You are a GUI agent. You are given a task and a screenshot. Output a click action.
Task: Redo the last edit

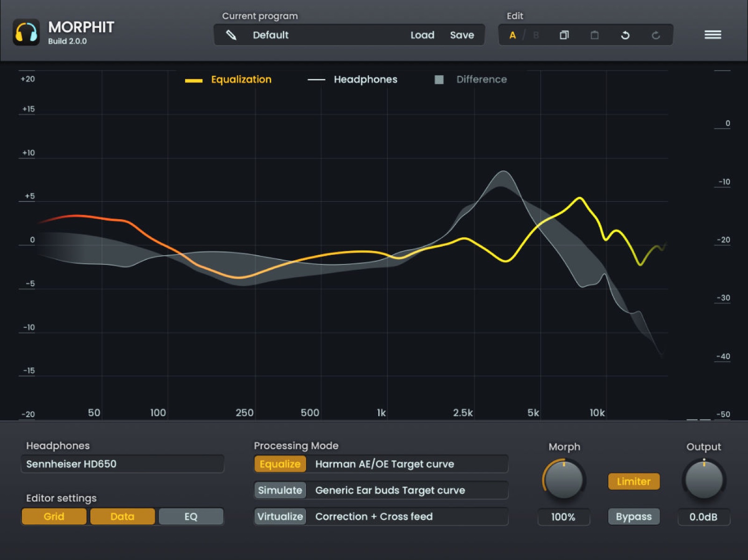656,35
